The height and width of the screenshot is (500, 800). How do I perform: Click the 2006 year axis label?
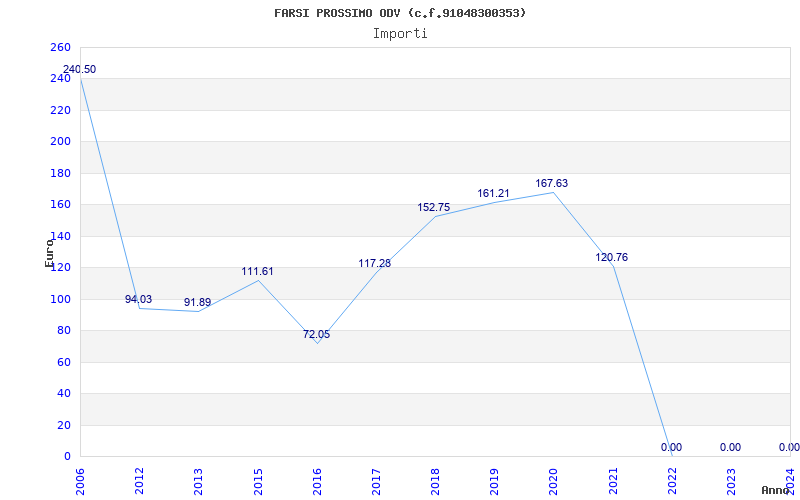[80, 480]
